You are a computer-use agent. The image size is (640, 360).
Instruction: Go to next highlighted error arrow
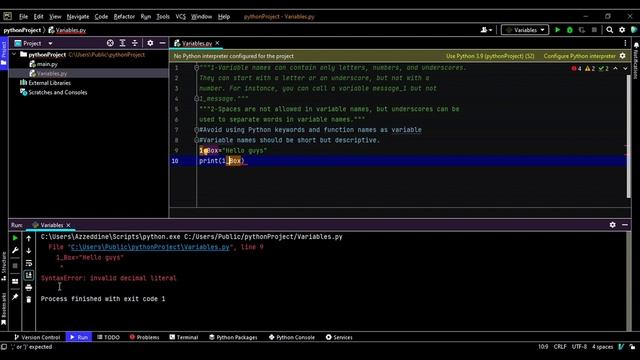[x=625, y=69]
